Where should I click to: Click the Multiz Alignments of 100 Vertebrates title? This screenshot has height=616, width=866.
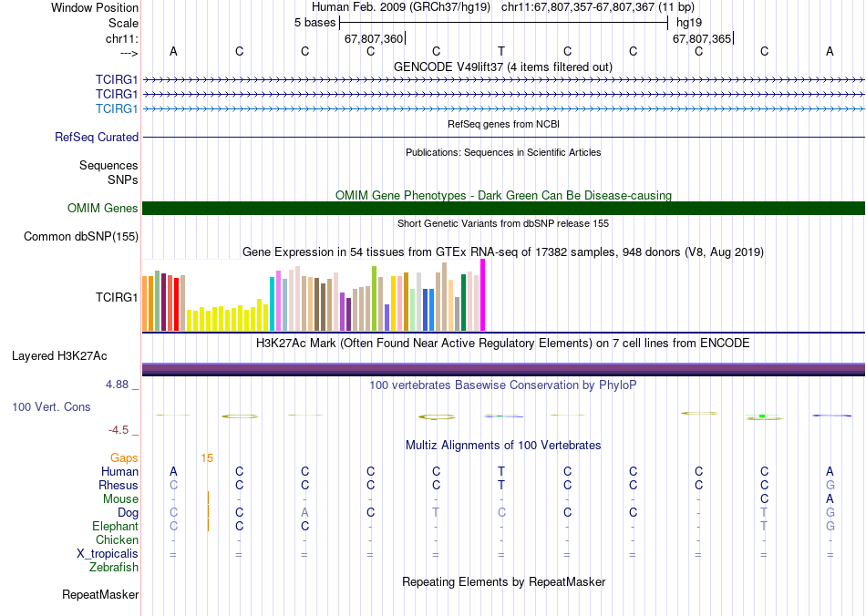point(503,445)
